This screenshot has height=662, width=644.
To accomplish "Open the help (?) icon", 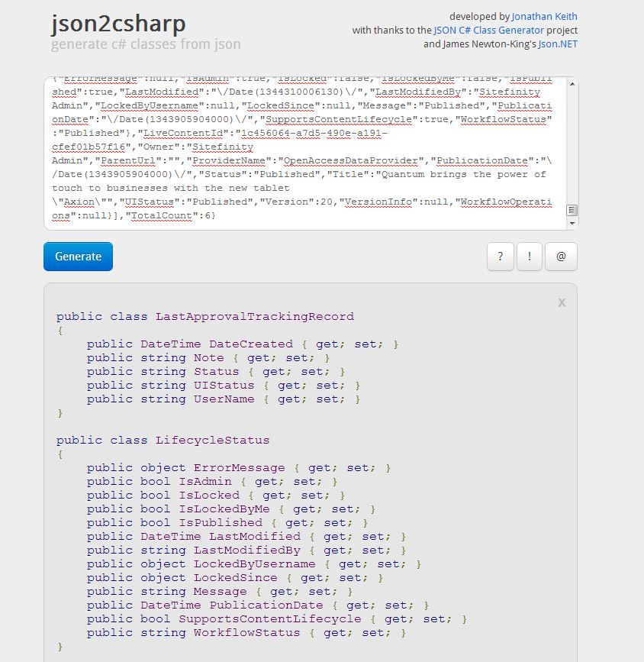I will 501,257.
